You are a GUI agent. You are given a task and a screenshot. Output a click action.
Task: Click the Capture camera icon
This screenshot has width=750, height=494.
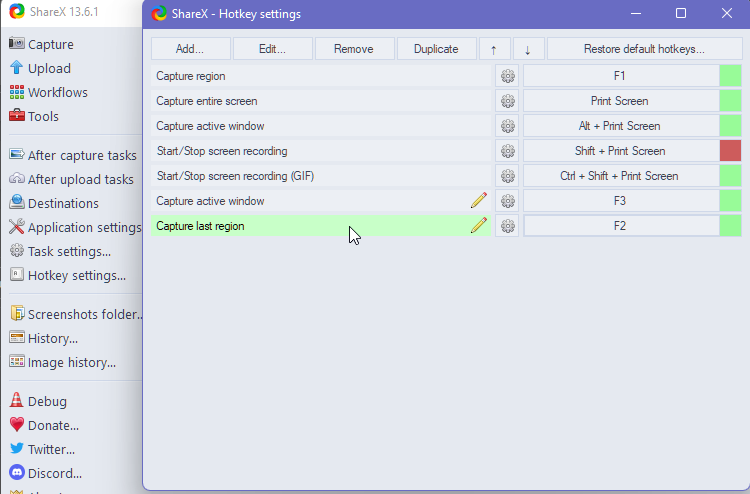tap(17, 44)
